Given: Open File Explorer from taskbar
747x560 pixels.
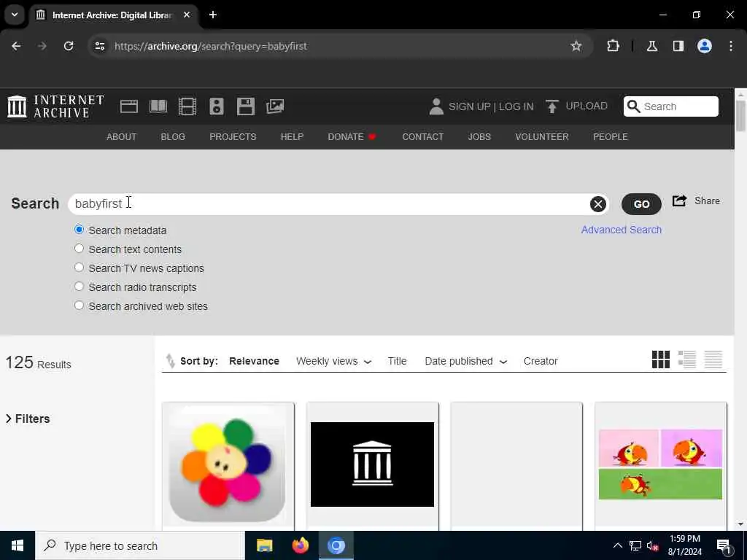Looking at the screenshot, I should [x=264, y=545].
